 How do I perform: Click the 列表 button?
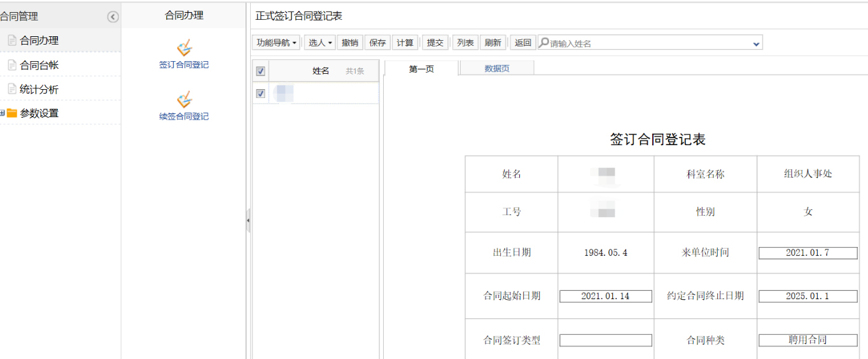(x=465, y=43)
